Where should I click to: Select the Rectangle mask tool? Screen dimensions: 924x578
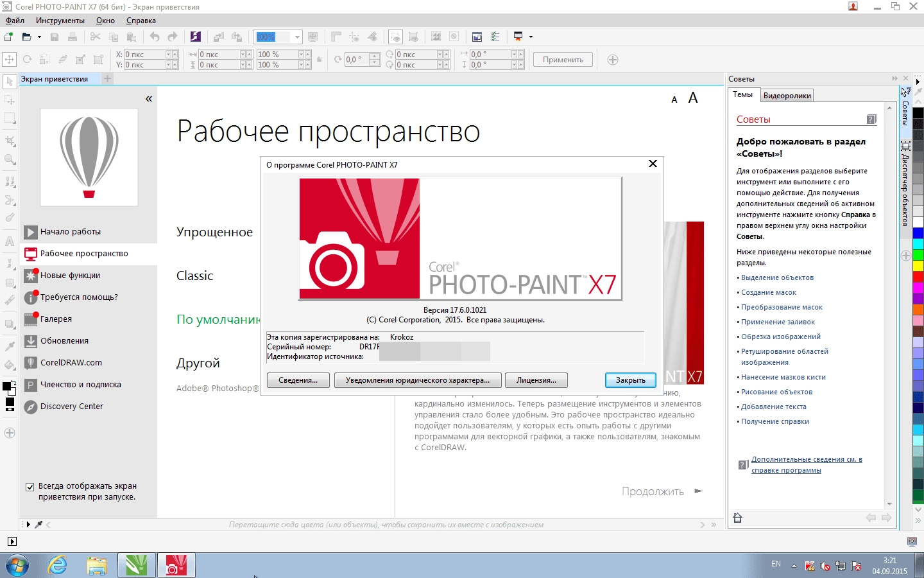[10, 119]
